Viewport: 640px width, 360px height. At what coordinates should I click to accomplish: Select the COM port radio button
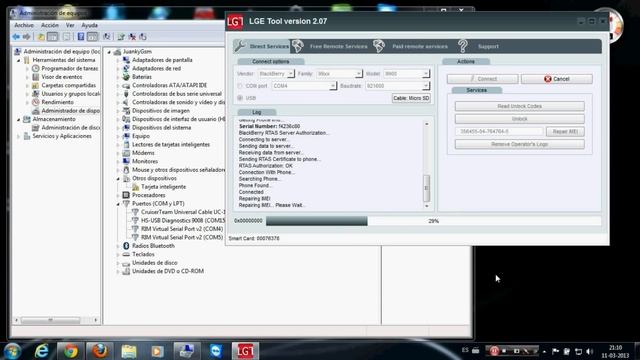[240, 86]
